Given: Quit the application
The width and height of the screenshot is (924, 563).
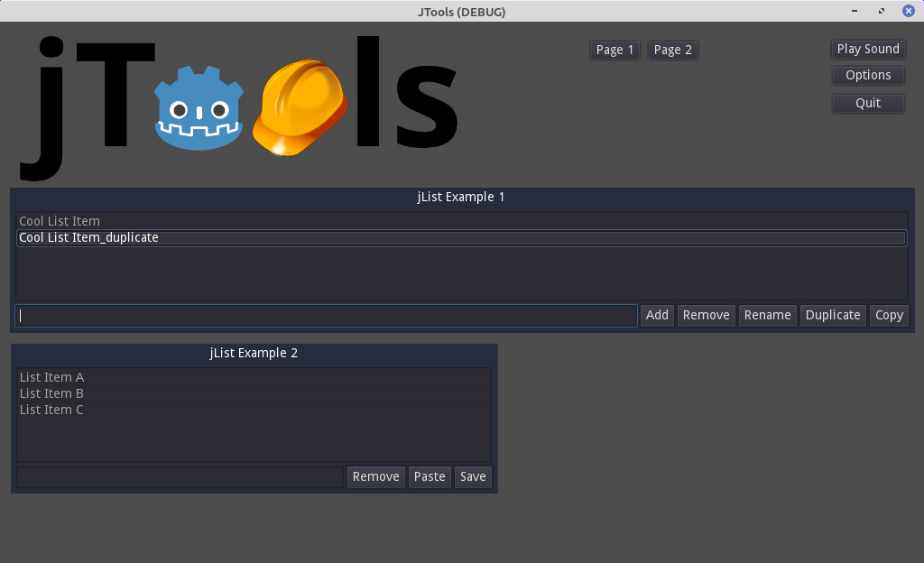Looking at the screenshot, I should tap(868, 103).
